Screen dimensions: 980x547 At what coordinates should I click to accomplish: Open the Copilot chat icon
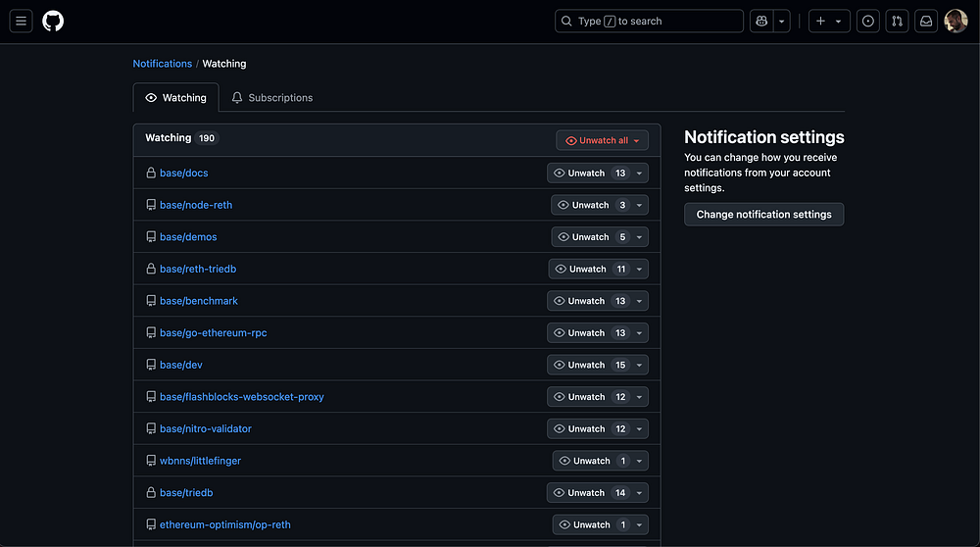click(x=761, y=21)
